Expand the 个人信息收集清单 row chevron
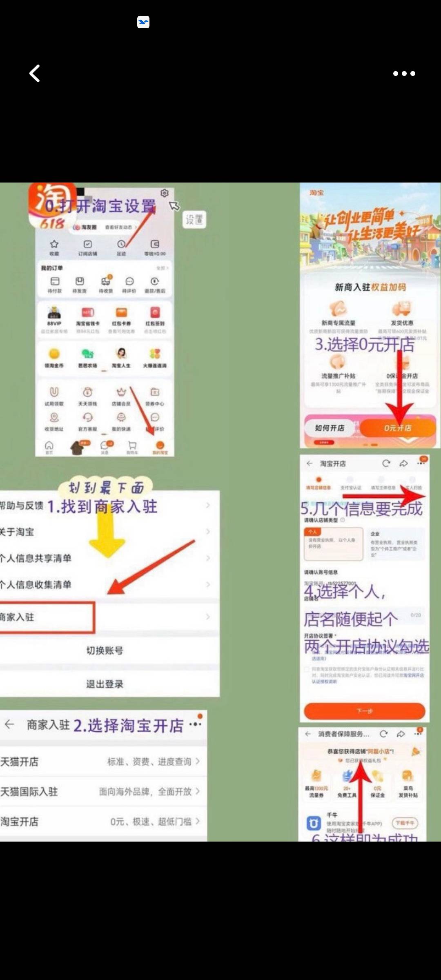441x980 pixels. tap(208, 584)
